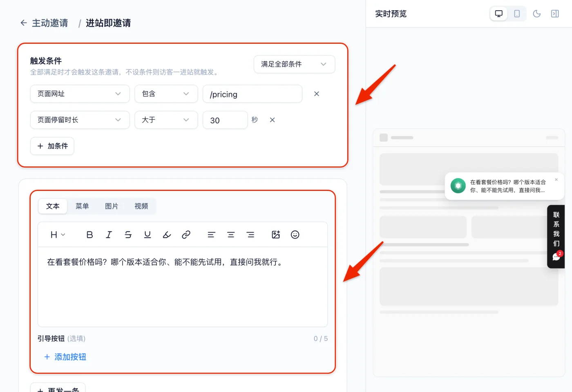The width and height of the screenshot is (572, 392).
Task: Click the green avatar in preview popup
Action: (x=458, y=186)
